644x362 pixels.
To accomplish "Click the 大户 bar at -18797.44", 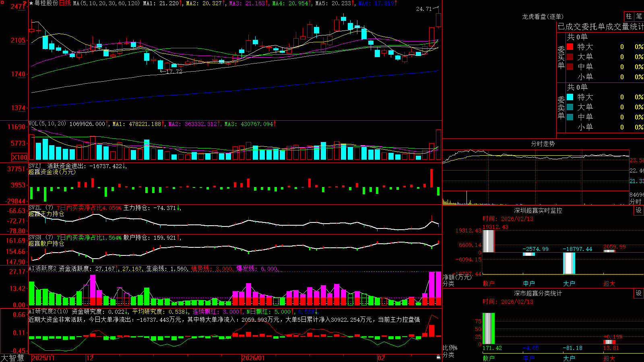I will coord(569,263).
